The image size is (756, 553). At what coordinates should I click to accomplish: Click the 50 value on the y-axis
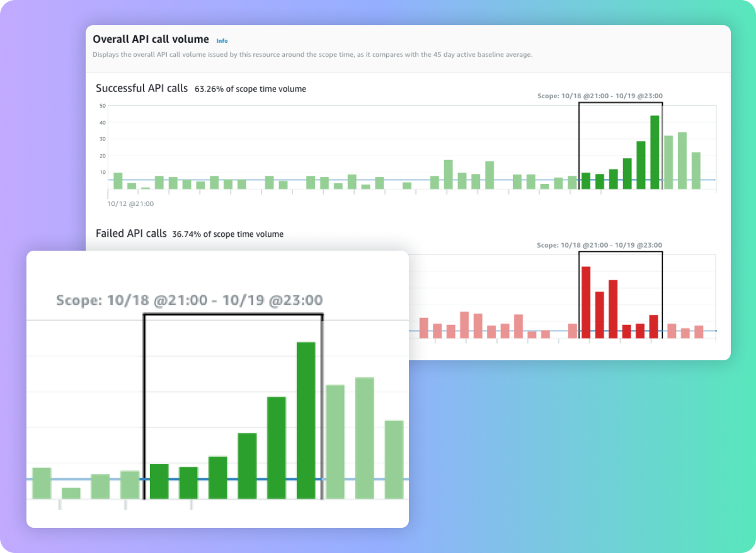point(102,106)
